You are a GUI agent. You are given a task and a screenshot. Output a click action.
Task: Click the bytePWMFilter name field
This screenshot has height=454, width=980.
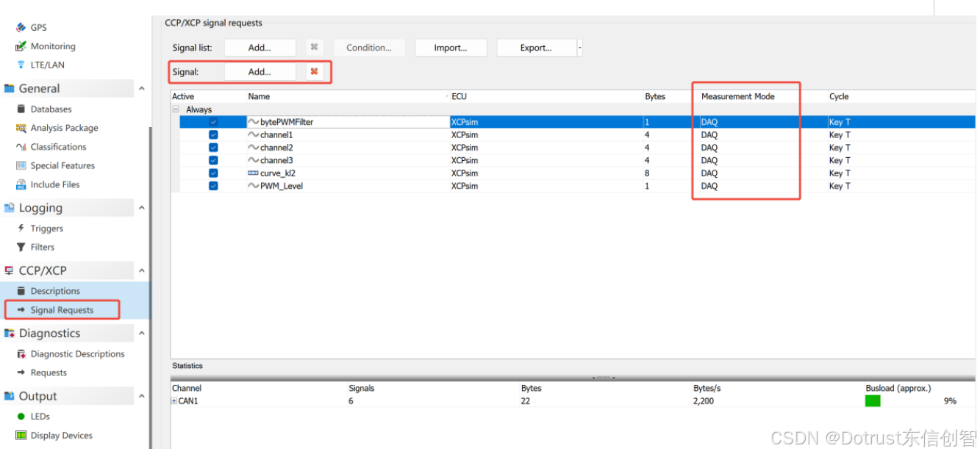(x=348, y=122)
